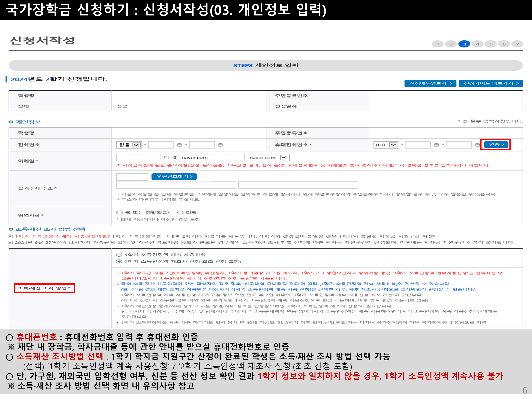Click the detailed address second field
Image resolution: width=532 pixels, height=399 pixels.
[x=298, y=185]
